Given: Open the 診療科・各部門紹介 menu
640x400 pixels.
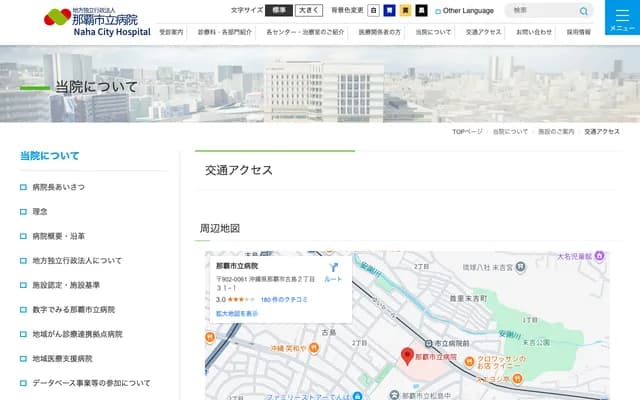Looking at the screenshot, I should tap(224, 32).
